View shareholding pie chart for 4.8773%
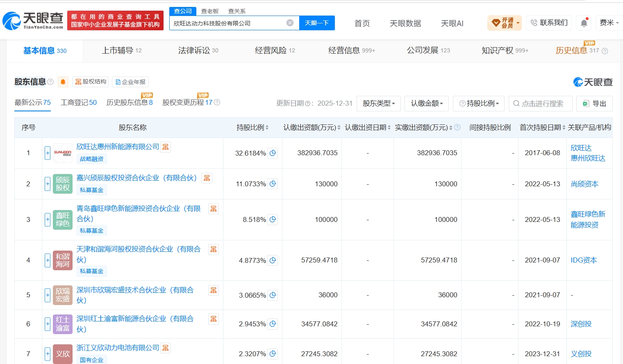The width and height of the screenshot is (623, 364). [x=273, y=260]
